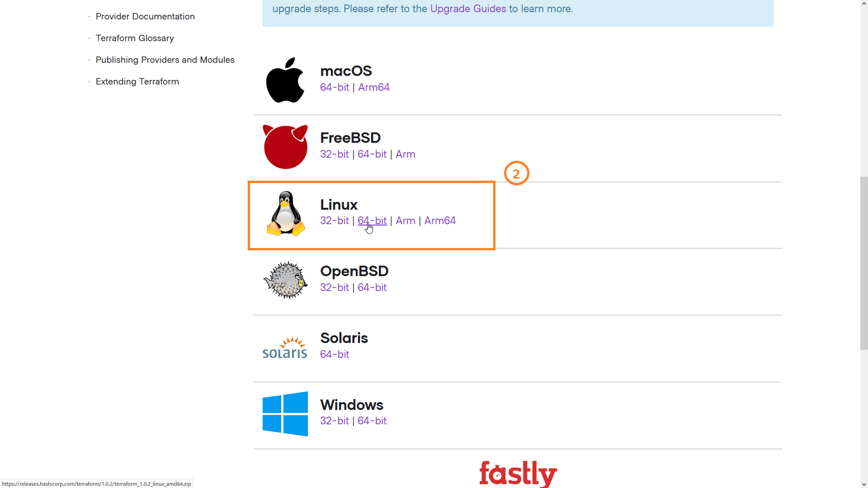The height and width of the screenshot is (488, 868).
Task: Open the Upgrade Guides link
Action: point(468,9)
